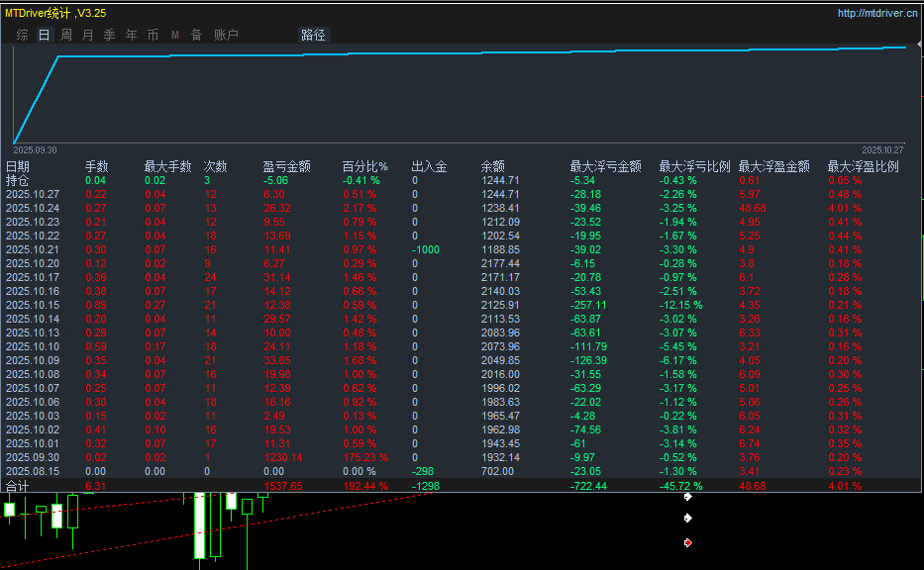Screen dimensions: 924x570
Task: Open the 备 tab
Action: [x=196, y=36]
